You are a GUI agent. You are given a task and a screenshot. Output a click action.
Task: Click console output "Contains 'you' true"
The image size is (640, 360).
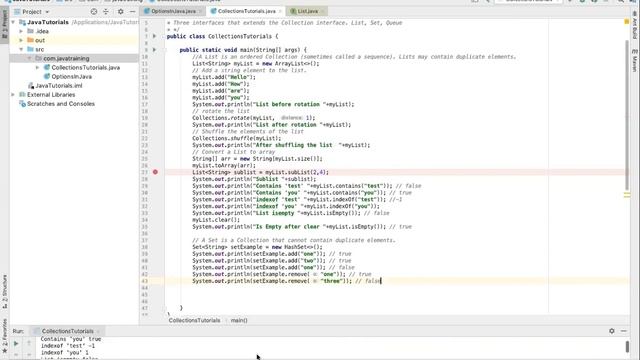point(71,339)
